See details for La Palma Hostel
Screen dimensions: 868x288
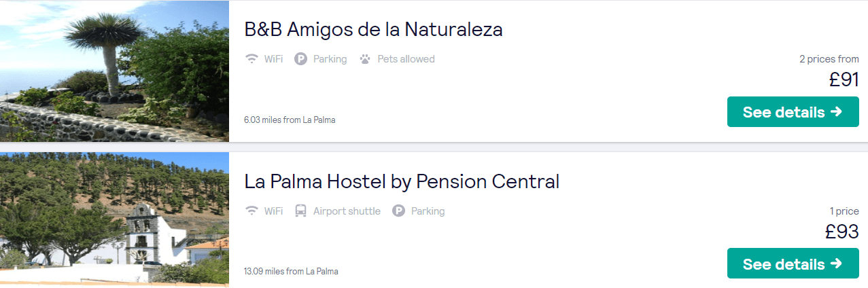click(x=793, y=264)
